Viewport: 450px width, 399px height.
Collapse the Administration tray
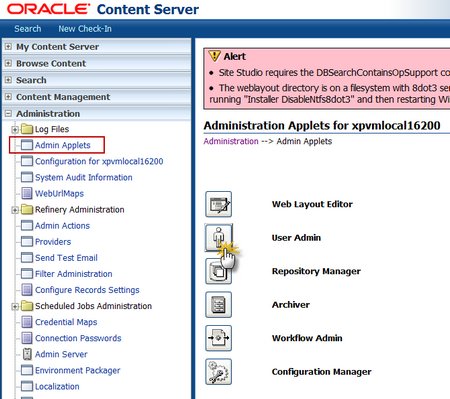pos(8,114)
